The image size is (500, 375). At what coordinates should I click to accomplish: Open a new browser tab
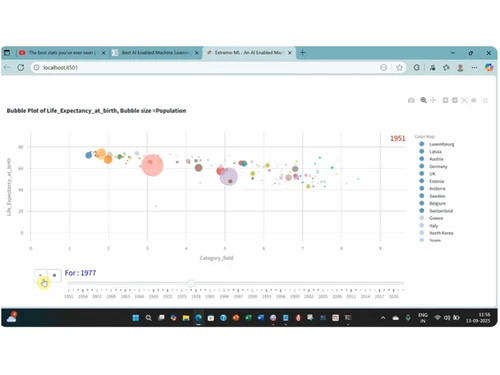click(x=303, y=52)
